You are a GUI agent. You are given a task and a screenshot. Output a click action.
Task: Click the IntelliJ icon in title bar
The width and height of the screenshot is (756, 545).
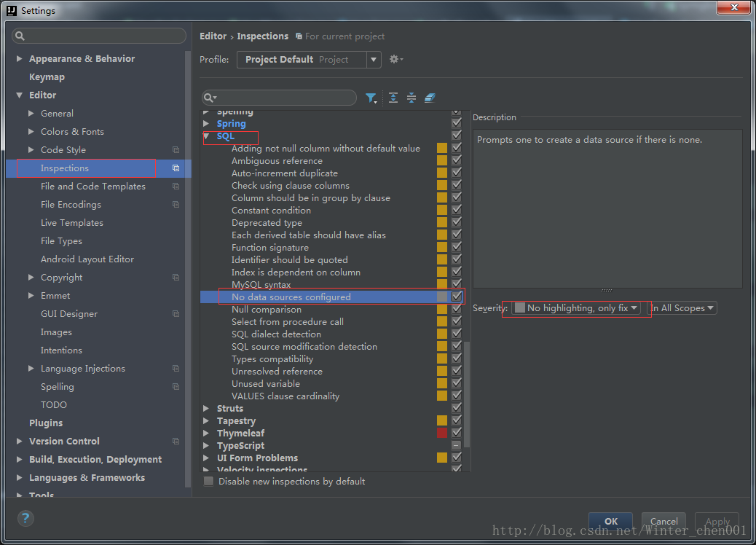[12, 11]
